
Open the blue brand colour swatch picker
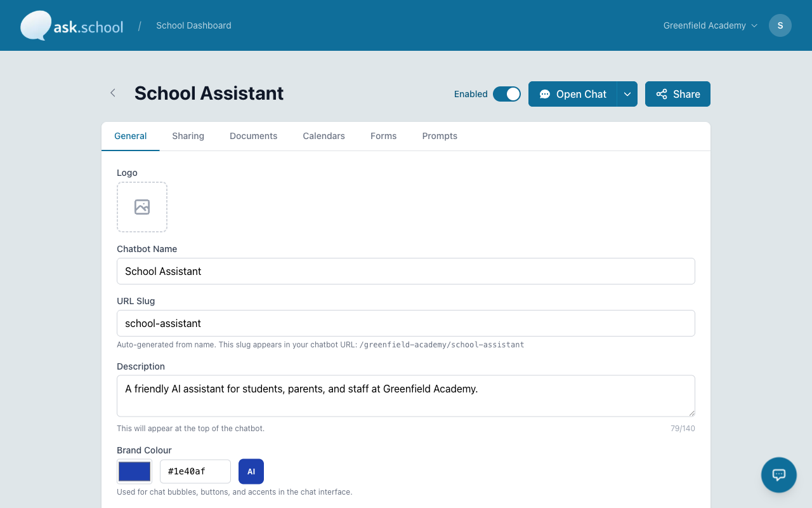(x=134, y=472)
